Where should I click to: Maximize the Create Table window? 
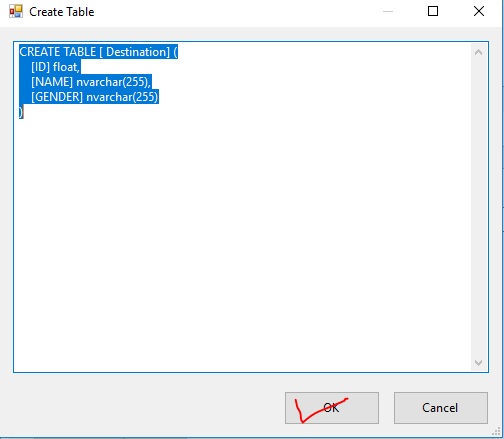433,11
